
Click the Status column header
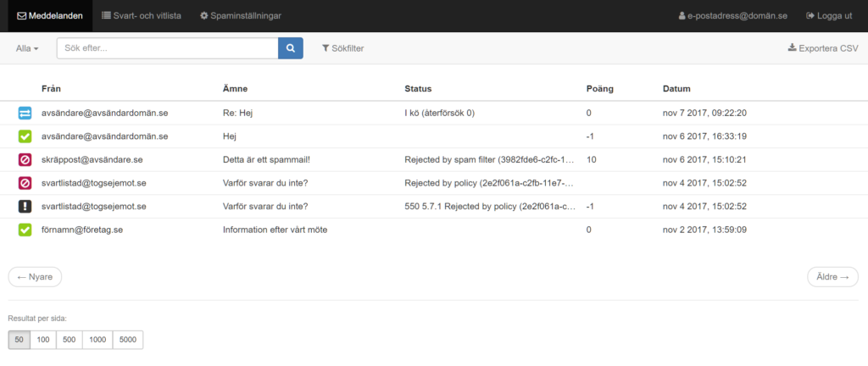pyautogui.click(x=418, y=89)
